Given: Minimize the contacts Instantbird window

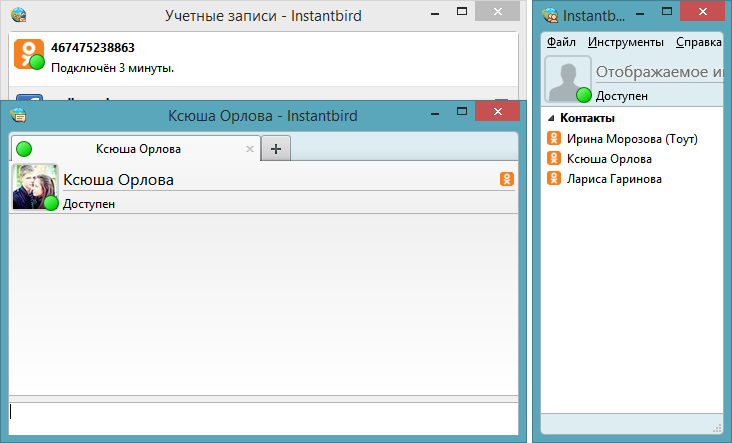Looking at the screenshot, I should click(640, 14).
